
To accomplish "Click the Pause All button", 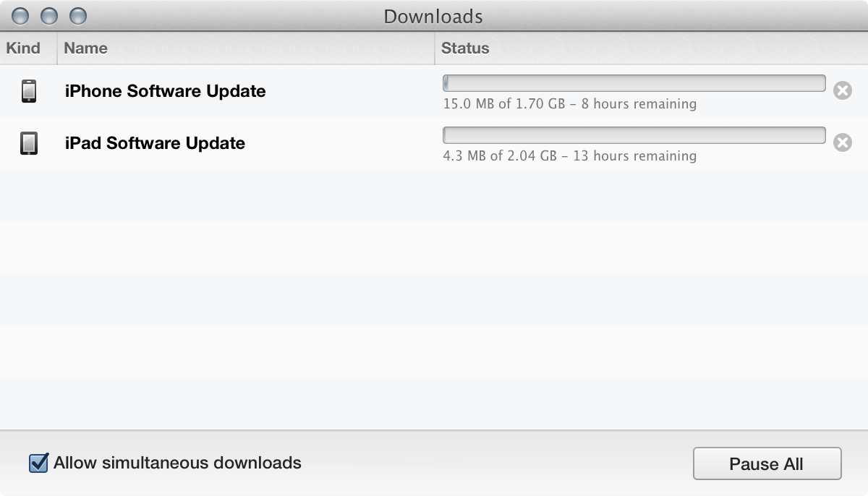I will click(x=767, y=463).
